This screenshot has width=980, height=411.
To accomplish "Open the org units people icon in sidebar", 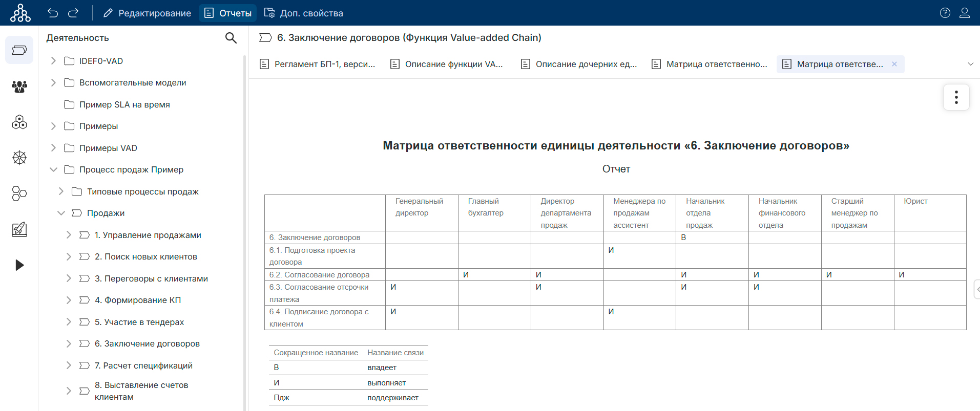I will pyautogui.click(x=19, y=86).
